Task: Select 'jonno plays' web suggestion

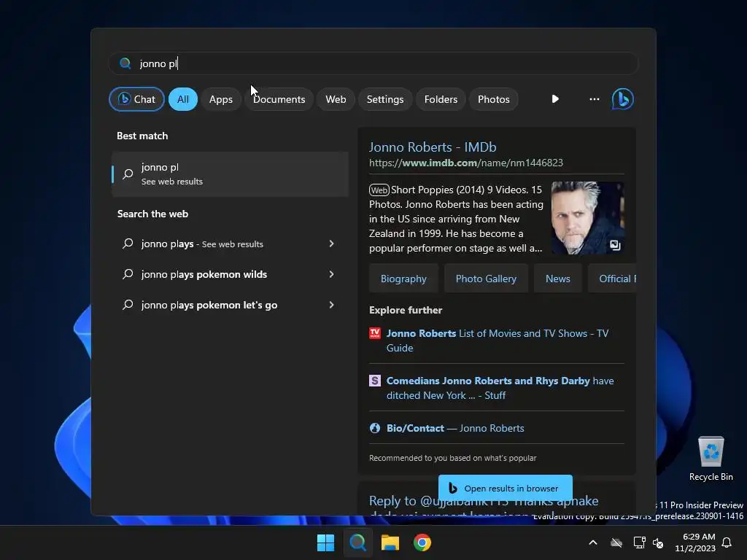Action: [230, 244]
